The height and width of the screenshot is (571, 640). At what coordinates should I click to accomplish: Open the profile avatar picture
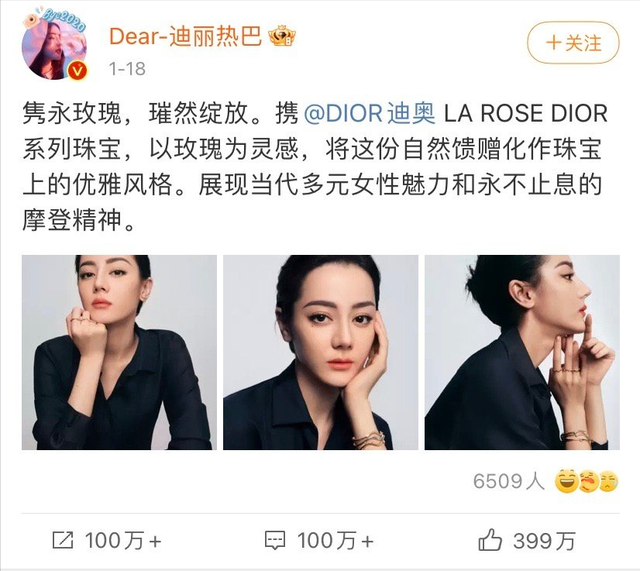[54, 45]
